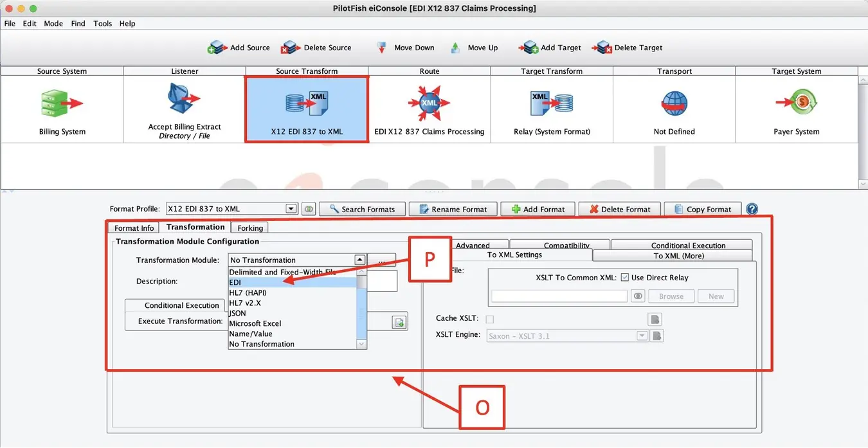Viewport: 868px width, 448px height.
Task: Select the Relay (System Format) target transform icon
Action: point(551,103)
